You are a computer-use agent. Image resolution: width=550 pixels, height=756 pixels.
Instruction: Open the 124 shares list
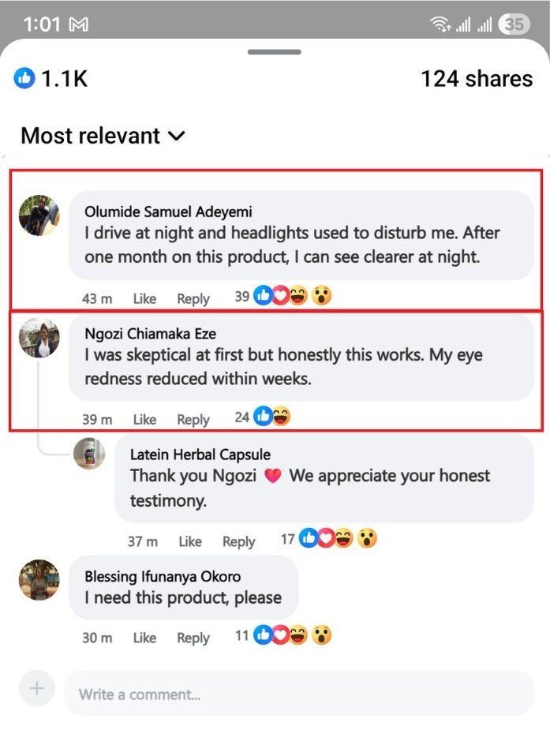pyautogui.click(x=477, y=79)
